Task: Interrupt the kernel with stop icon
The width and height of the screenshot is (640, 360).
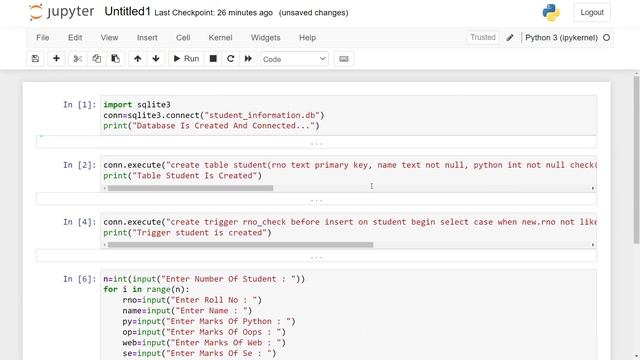Action: (x=213, y=59)
